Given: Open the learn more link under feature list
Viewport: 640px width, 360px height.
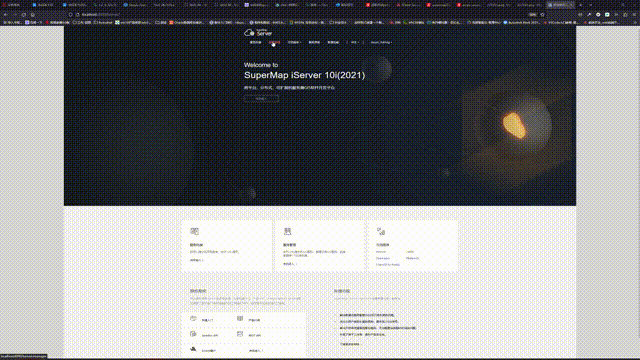Looking at the screenshot, I should click(x=351, y=344).
